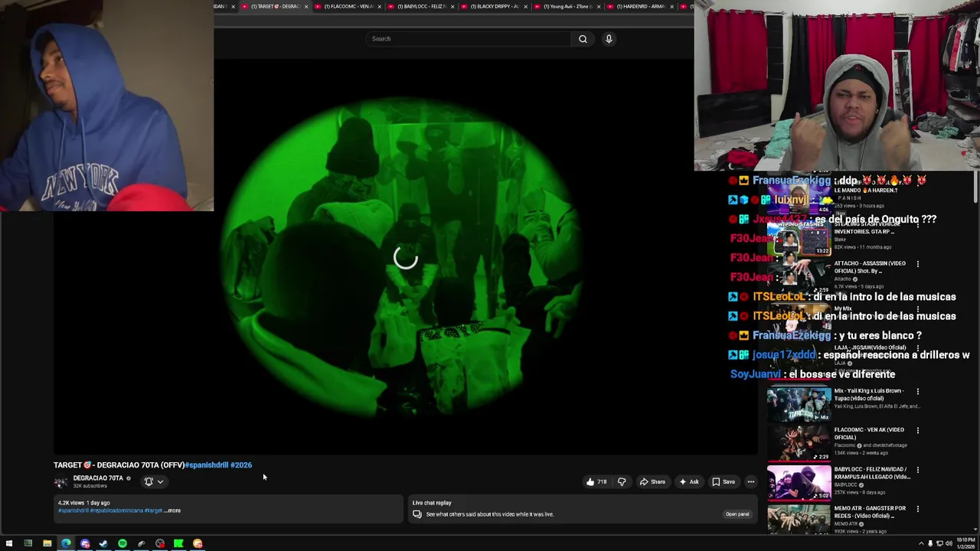The height and width of the screenshot is (551, 980).
Task: Open MEMO ATR - GANGSTER options menu
Action: click(918, 509)
